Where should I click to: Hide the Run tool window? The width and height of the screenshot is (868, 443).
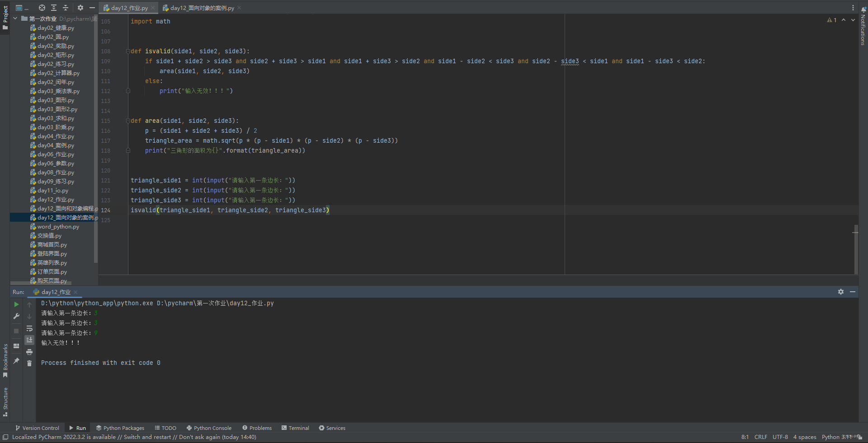coord(853,292)
